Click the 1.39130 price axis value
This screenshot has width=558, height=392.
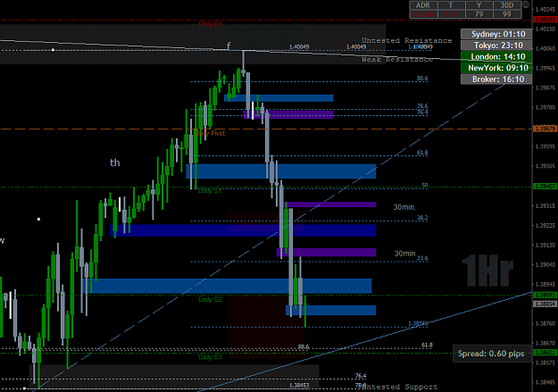point(546,245)
